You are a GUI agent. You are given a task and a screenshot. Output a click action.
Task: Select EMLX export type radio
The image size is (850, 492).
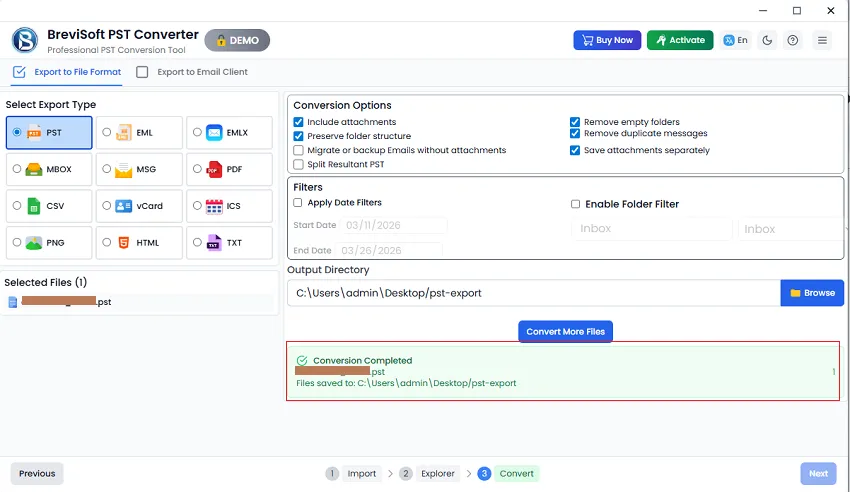pyautogui.click(x=197, y=132)
